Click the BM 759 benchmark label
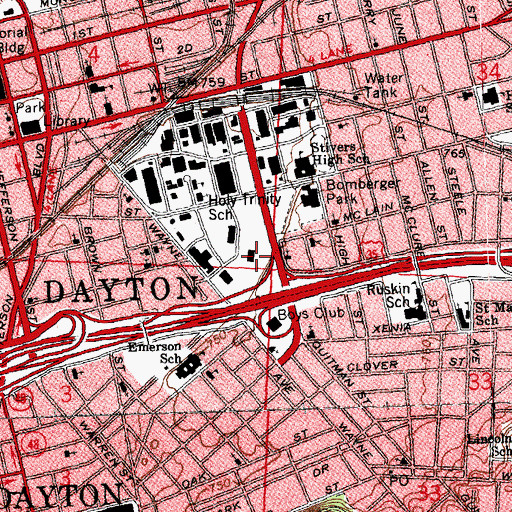Viewport: 512px width, 512px height. tap(201, 82)
